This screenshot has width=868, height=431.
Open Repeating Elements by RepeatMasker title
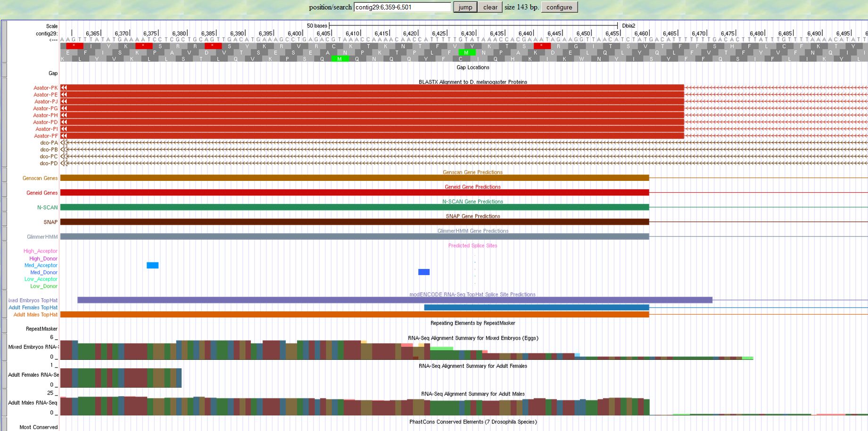tap(473, 323)
